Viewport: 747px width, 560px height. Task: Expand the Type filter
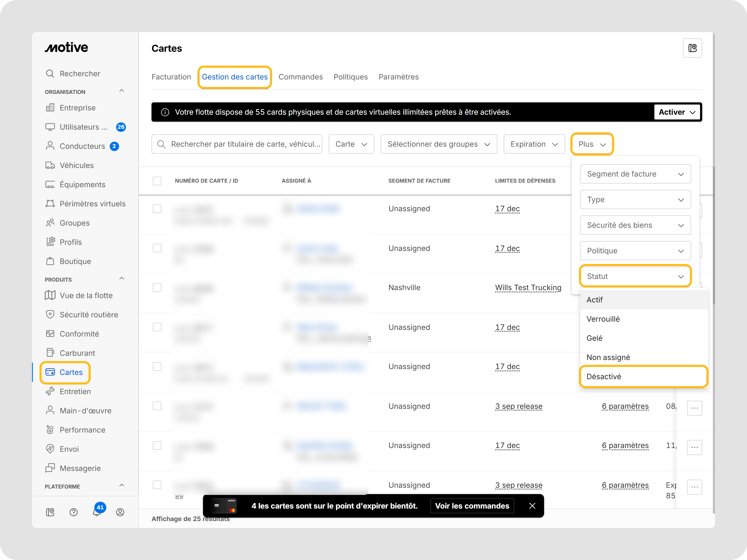[635, 199]
